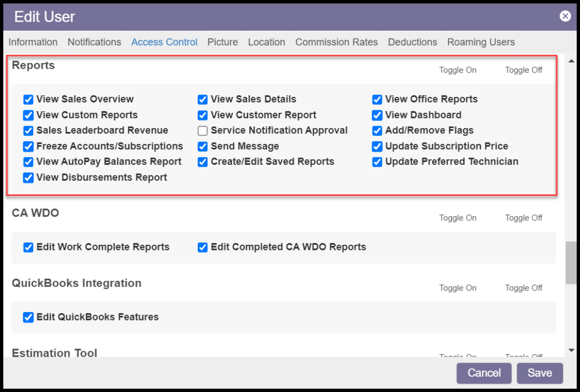Cancel editing the user

tap(484, 373)
